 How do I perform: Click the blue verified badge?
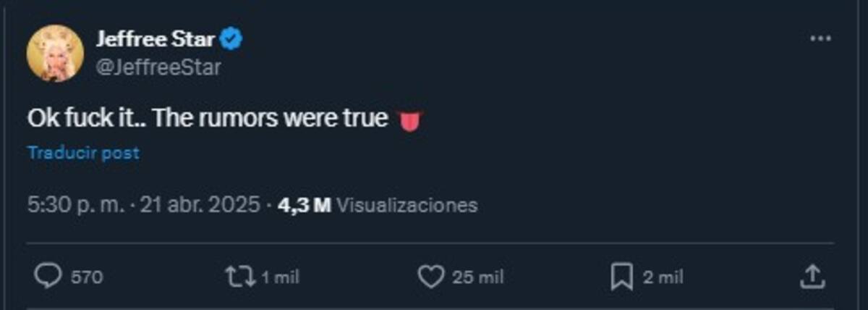pyautogui.click(x=231, y=40)
